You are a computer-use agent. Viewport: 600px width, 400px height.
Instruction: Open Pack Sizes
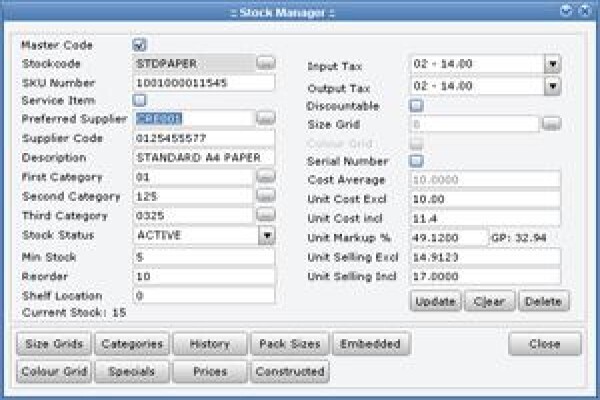(x=290, y=344)
